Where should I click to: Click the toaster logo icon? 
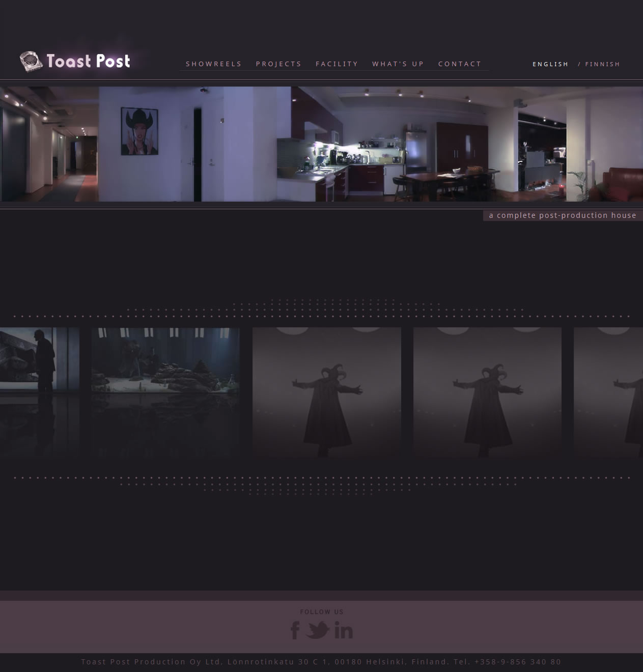tap(31, 62)
